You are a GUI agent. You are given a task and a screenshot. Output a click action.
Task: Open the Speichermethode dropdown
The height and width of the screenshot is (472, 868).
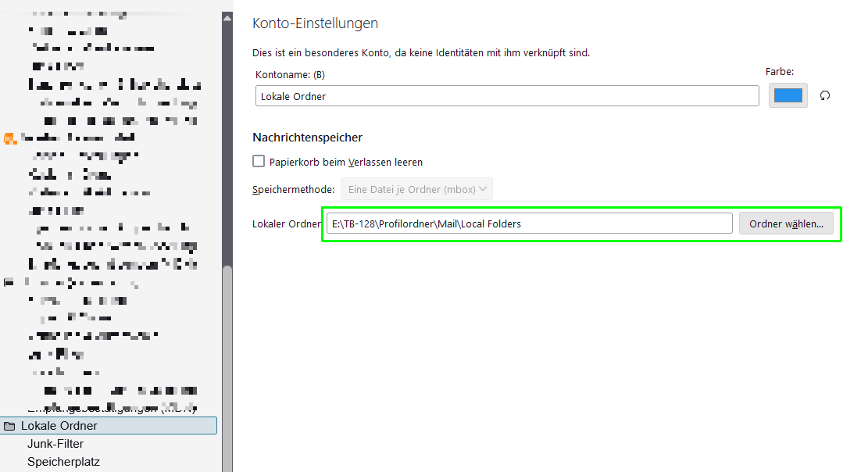point(416,189)
